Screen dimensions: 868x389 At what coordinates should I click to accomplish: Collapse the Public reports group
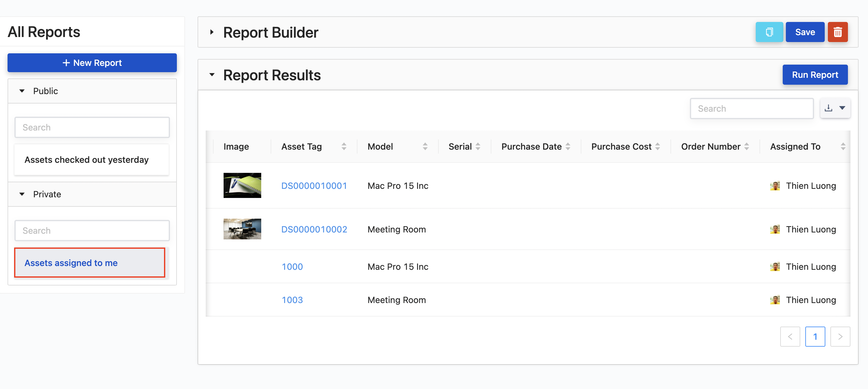pyautogui.click(x=22, y=91)
